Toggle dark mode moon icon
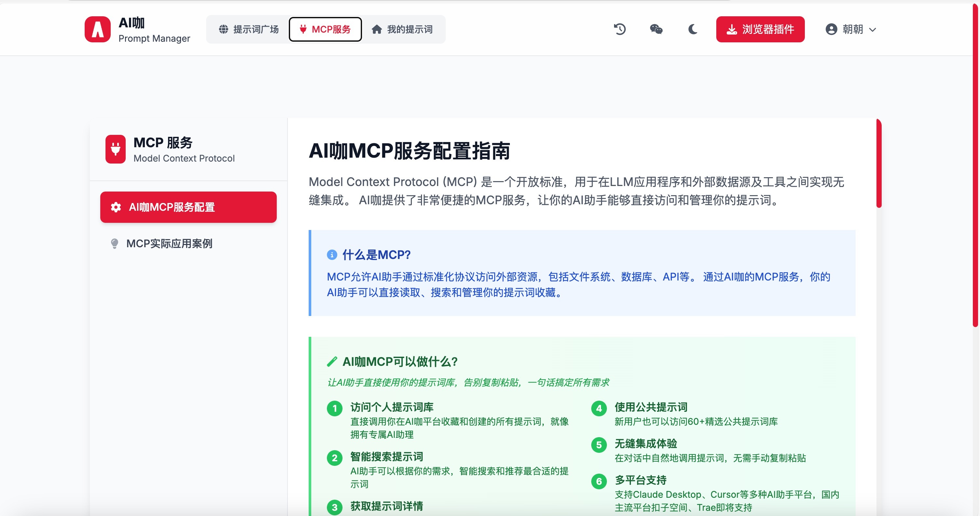 click(x=693, y=29)
